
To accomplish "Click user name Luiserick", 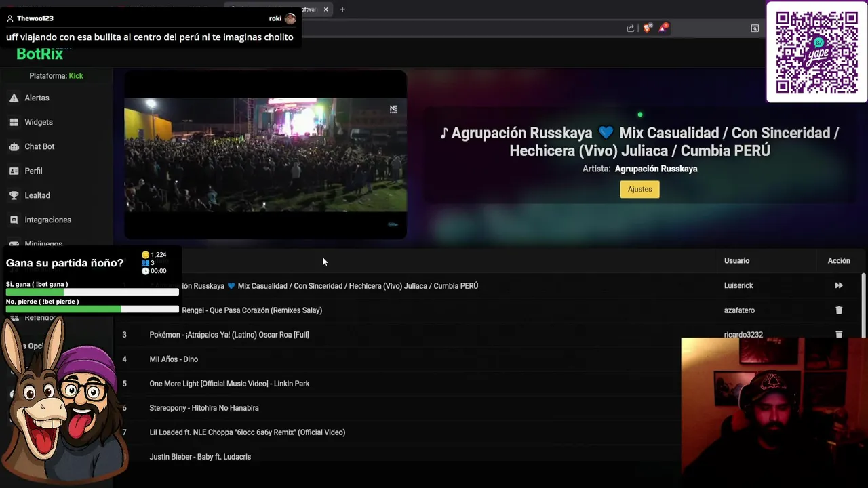I will 738,286.
